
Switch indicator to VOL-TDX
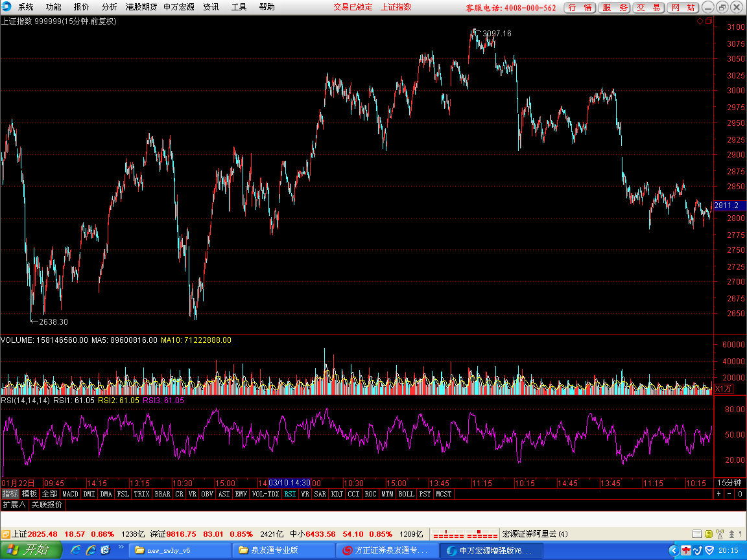265,494
